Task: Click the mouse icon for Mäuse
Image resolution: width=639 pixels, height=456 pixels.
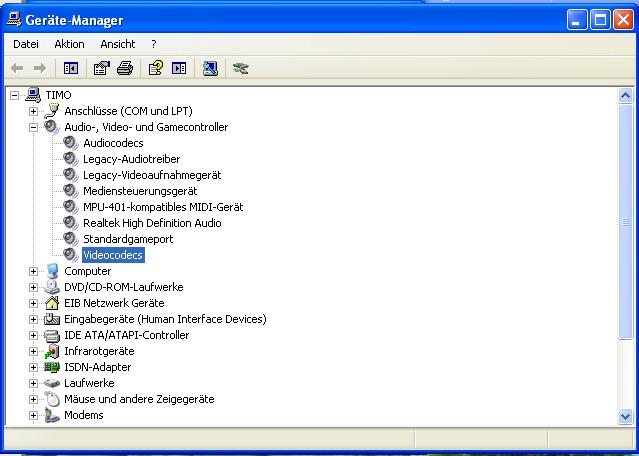Action: tap(52, 399)
